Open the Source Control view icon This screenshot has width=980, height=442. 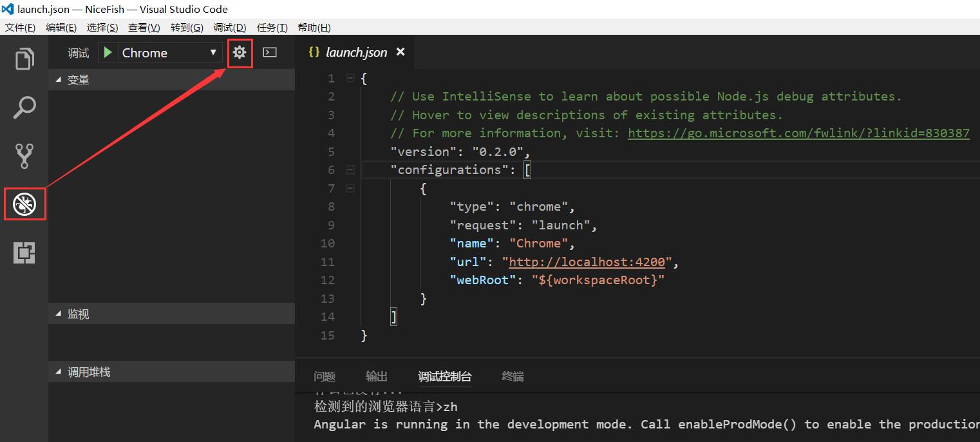(x=24, y=155)
